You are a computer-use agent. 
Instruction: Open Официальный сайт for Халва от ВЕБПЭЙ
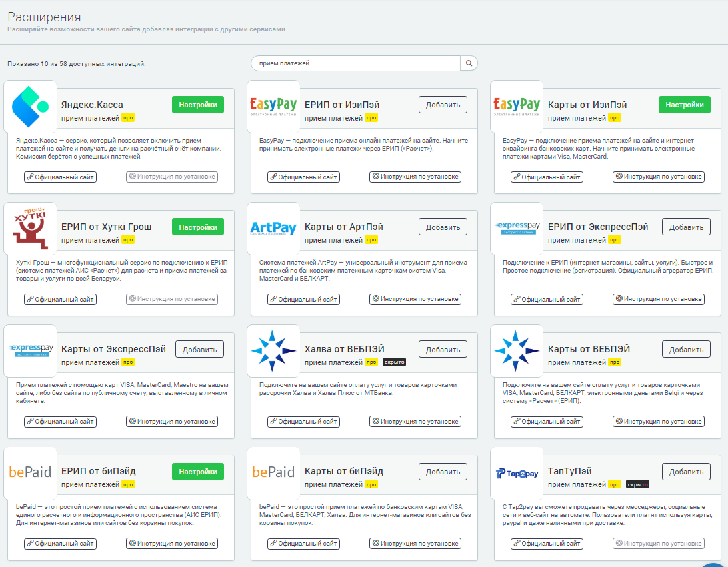[303, 421]
